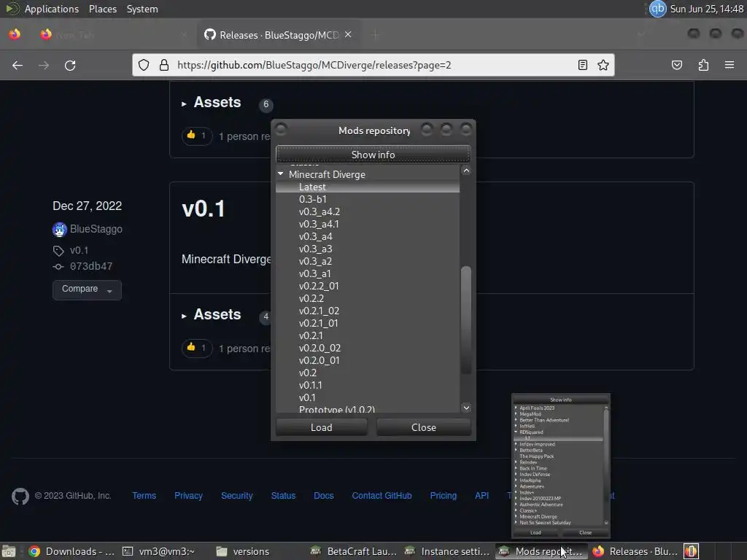Click the BlueStaggo avatar image
Screen dimensions: 747x560
pyautogui.click(x=60, y=230)
